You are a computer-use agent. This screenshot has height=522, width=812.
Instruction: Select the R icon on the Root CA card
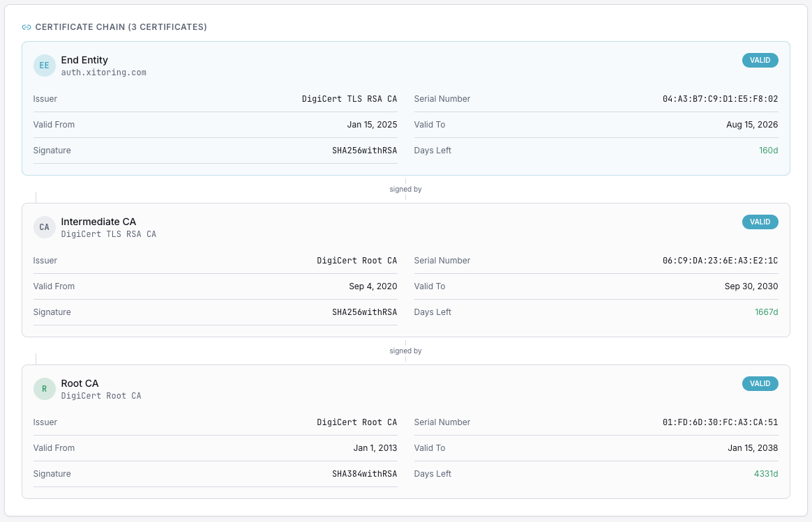coord(44,388)
